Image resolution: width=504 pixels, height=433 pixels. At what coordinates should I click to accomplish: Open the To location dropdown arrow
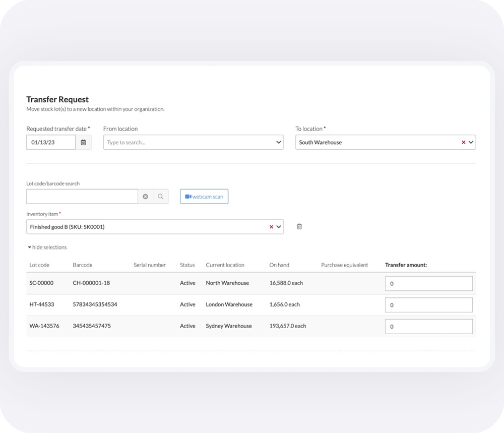pos(471,142)
